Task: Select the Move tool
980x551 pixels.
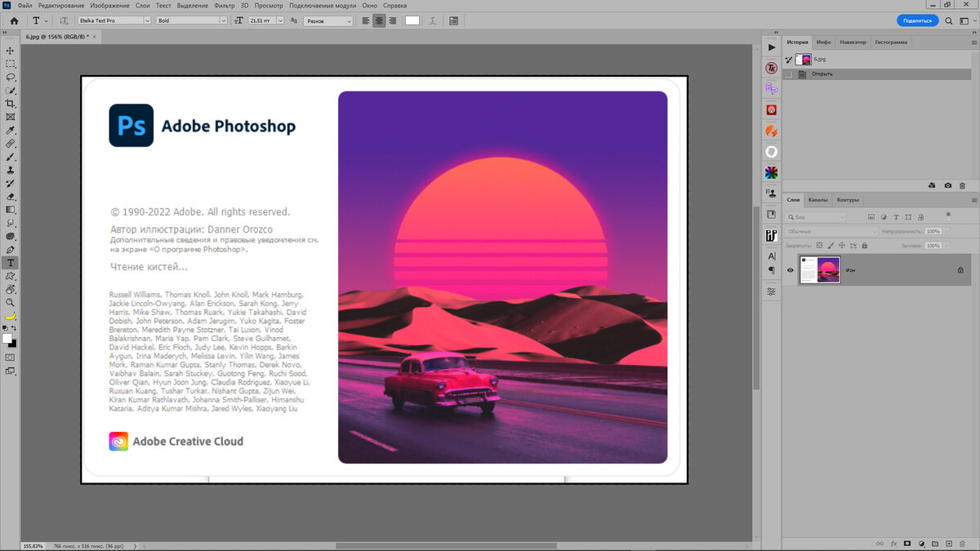Action: [11, 51]
